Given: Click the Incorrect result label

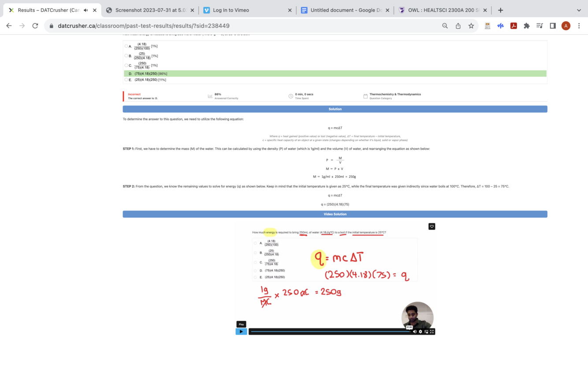Looking at the screenshot, I should coord(134,94).
